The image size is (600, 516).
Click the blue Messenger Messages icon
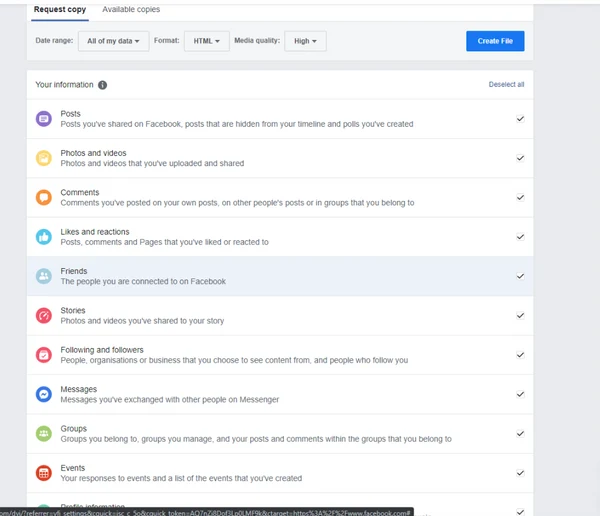pyautogui.click(x=44, y=394)
